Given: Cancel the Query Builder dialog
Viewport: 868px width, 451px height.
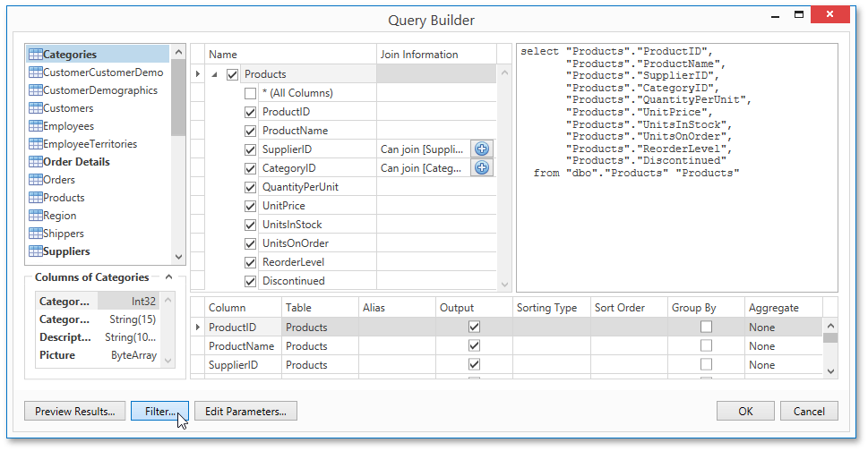Looking at the screenshot, I should pyautogui.click(x=809, y=412).
